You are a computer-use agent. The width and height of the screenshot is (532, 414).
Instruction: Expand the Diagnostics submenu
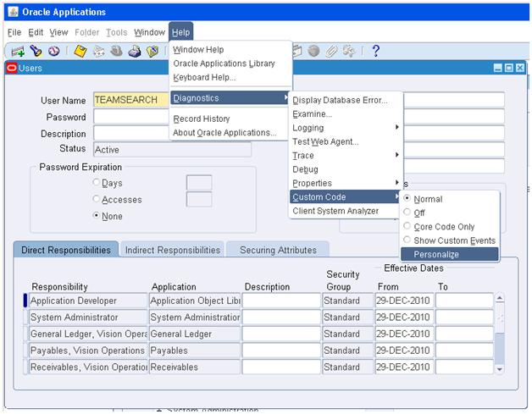click(x=230, y=98)
